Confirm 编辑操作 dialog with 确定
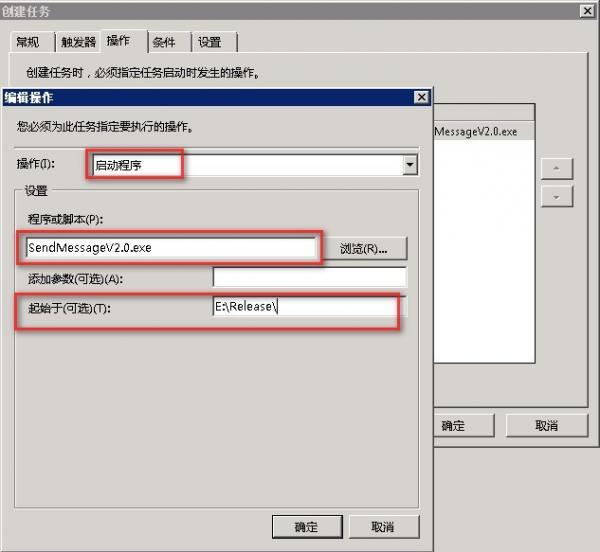Screen dimensions: 600x552 click(x=306, y=527)
